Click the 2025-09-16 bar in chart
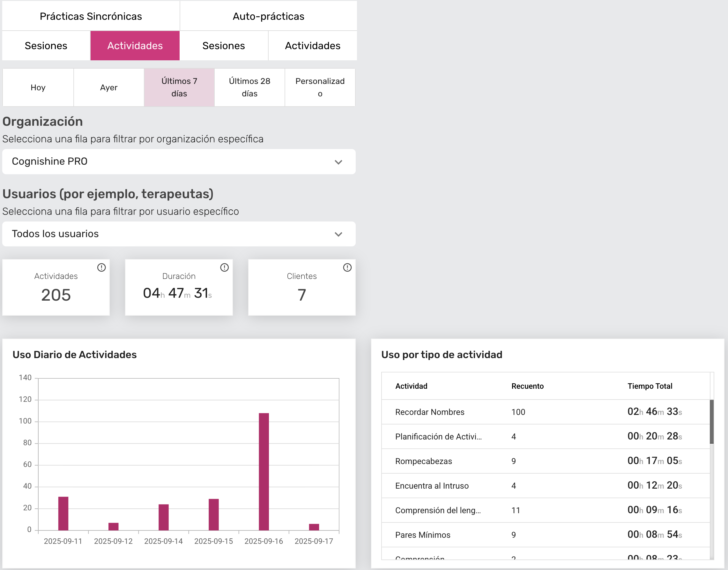728x570 pixels. click(x=264, y=471)
